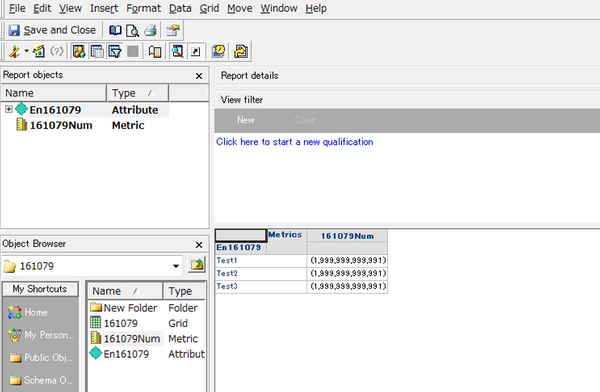Close the Object Browser panel
This screenshot has height=392, width=600.
tap(199, 245)
